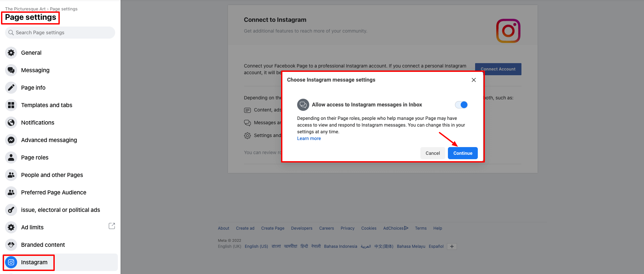Click the Instagram sidebar icon
644x274 pixels.
tap(11, 262)
